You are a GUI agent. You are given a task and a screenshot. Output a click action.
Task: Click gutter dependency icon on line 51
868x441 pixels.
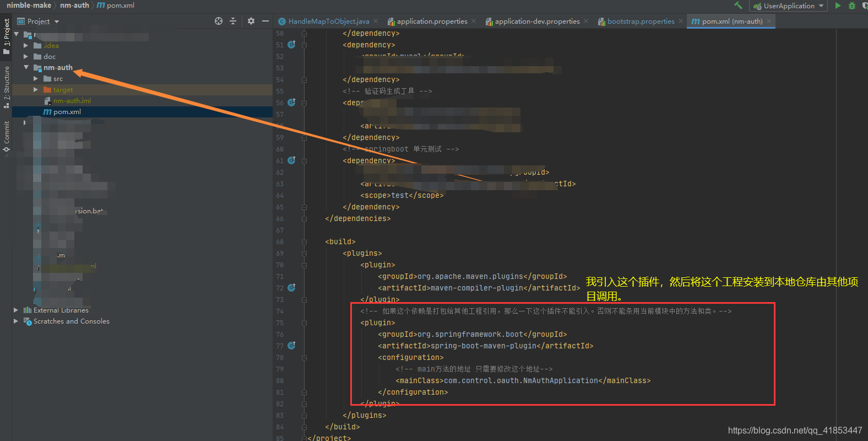click(291, 45)
